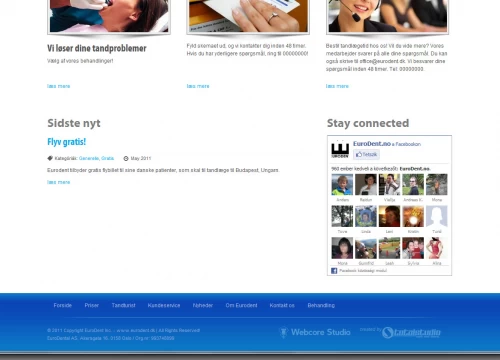Click the headset woman thumbnail image
The height and width of the screenshot is (360, 500).
click(388, 16)
